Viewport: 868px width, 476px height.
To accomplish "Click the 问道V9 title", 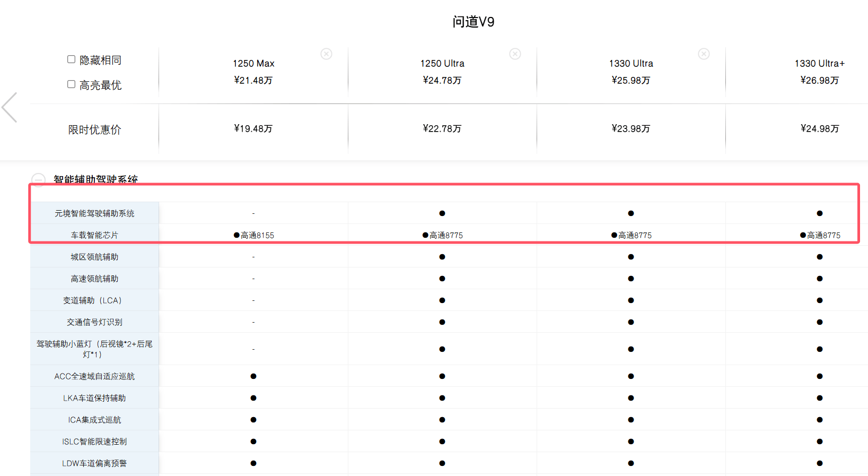I will click(x=474, y=22).
